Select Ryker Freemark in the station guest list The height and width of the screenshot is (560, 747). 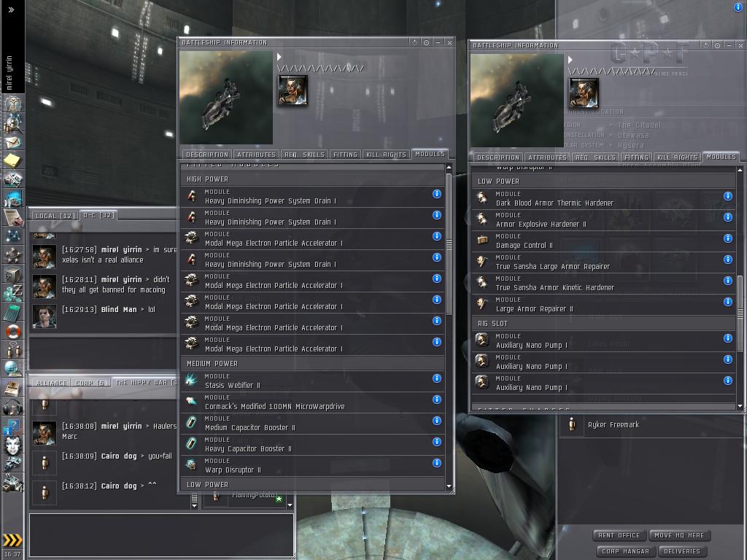pos(650,425)
